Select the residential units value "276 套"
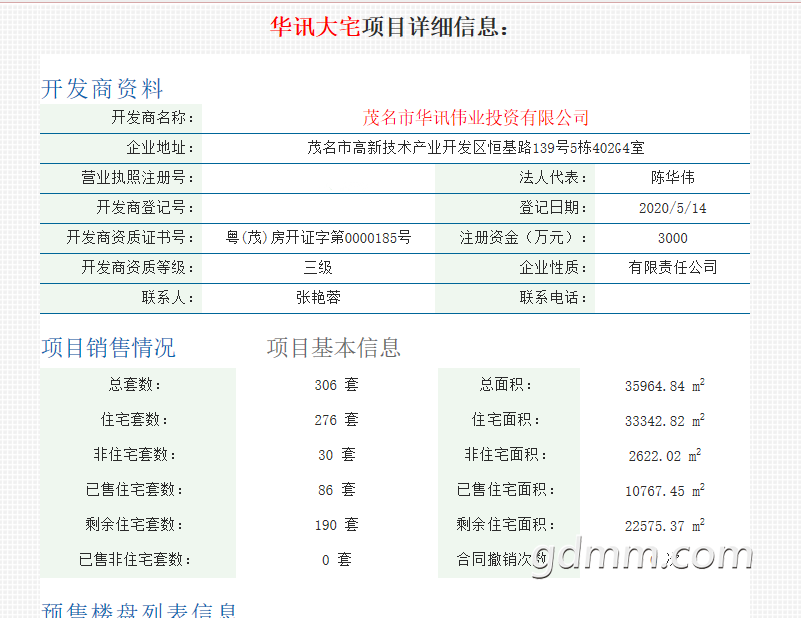Image resolution: width=801 pixels, height=618 pixels. pyautogui.click(x=337, y=420)
